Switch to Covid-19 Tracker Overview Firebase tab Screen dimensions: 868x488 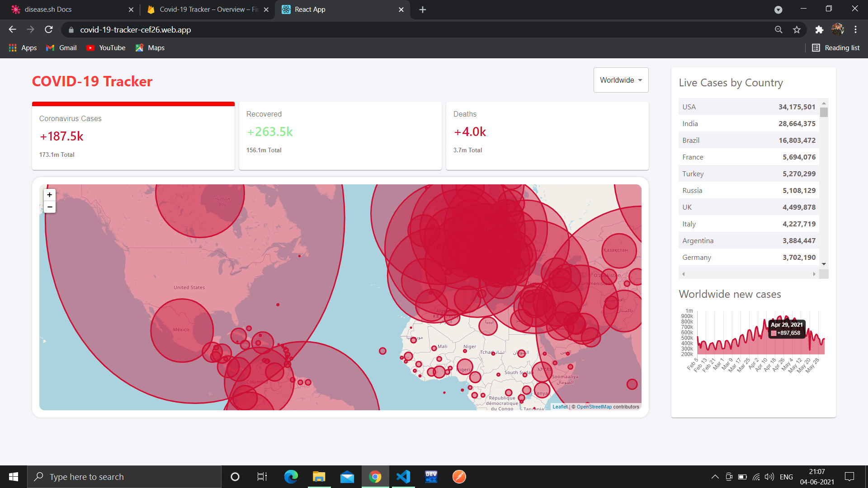click(207, 9)
